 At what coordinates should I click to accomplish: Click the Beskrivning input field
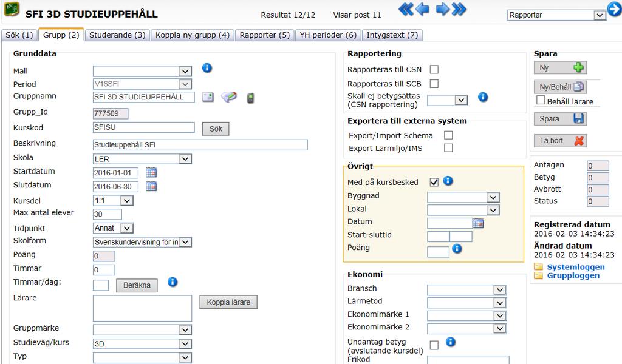click(200, 145)
